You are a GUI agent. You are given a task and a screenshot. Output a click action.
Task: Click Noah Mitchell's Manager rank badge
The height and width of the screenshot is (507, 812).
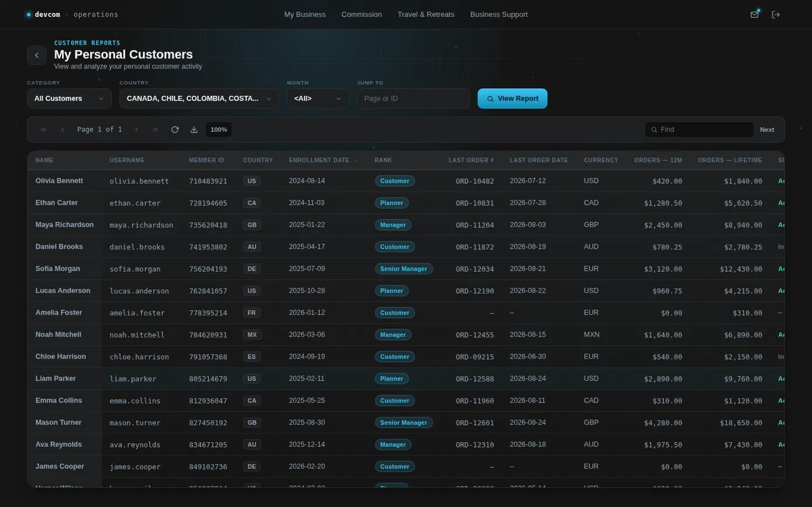[393, 335]
